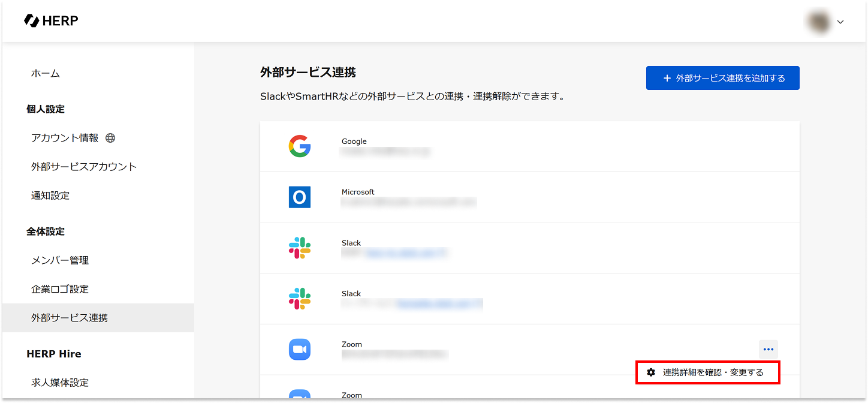Click the first Slack row icon
This screenshot has height=403, width=868.
300,248
